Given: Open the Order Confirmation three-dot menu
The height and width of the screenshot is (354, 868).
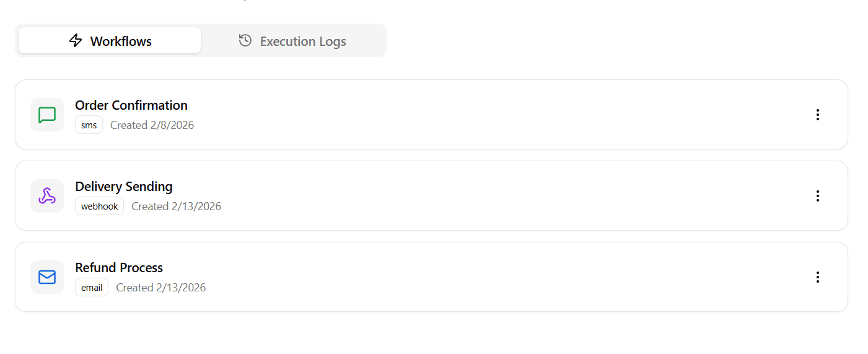Looking at the screenshot, I should [x=818, y=115].
